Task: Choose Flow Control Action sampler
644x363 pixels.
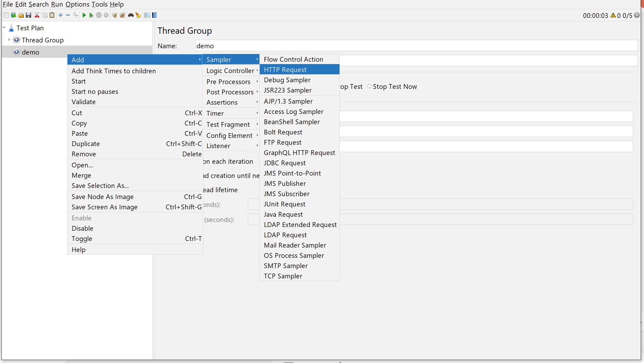Action: point(299,59)
